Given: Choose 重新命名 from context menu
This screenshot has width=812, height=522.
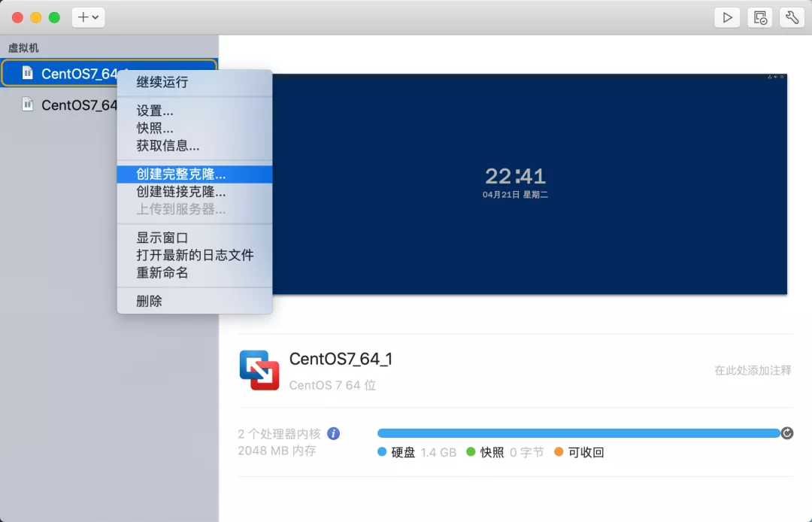Looking at the screenshot, I should [195, 272].
